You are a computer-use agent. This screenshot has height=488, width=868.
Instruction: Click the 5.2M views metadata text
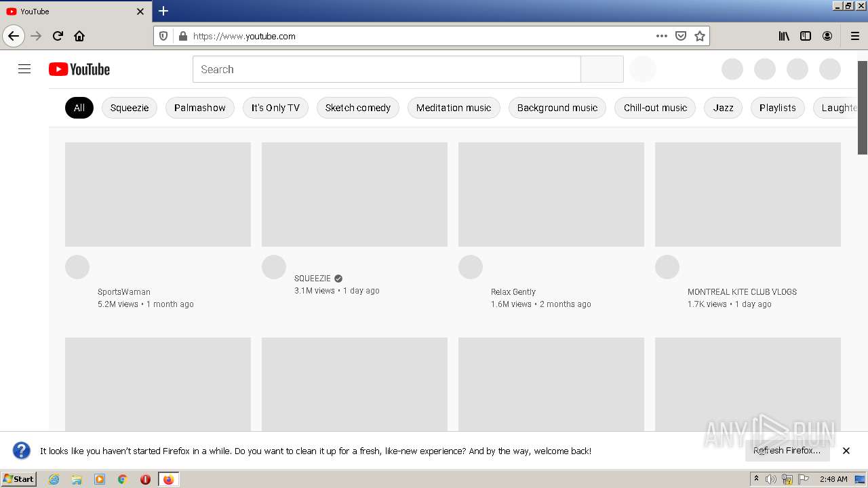tap(118, 304)
